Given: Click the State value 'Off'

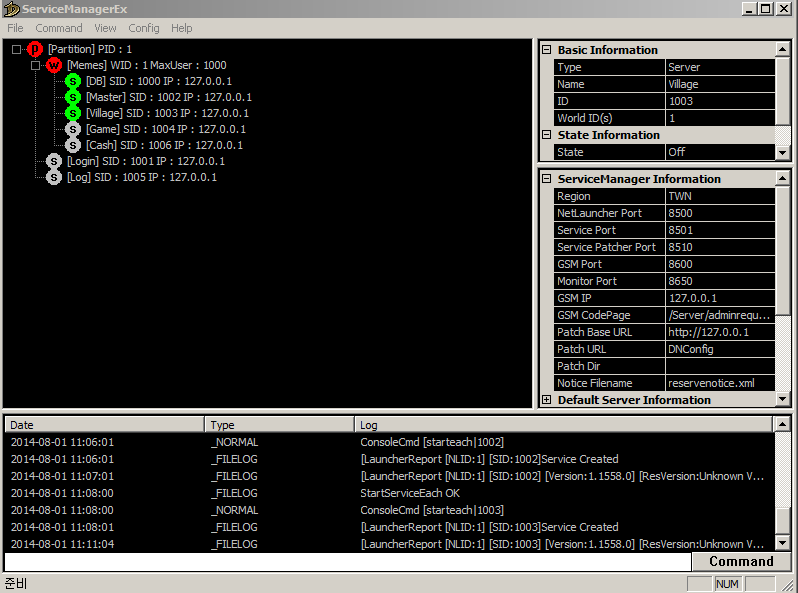Looking at the screenshot, I should coord(720,152).
